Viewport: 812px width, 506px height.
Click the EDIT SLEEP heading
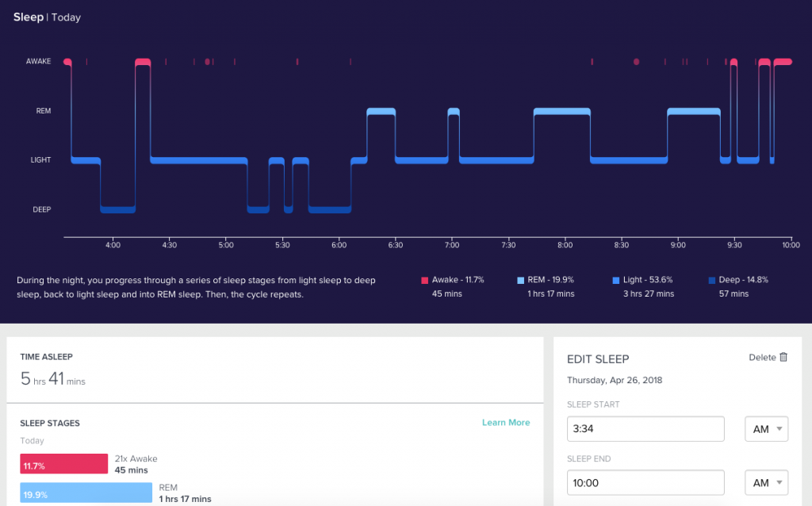point(598,359)
